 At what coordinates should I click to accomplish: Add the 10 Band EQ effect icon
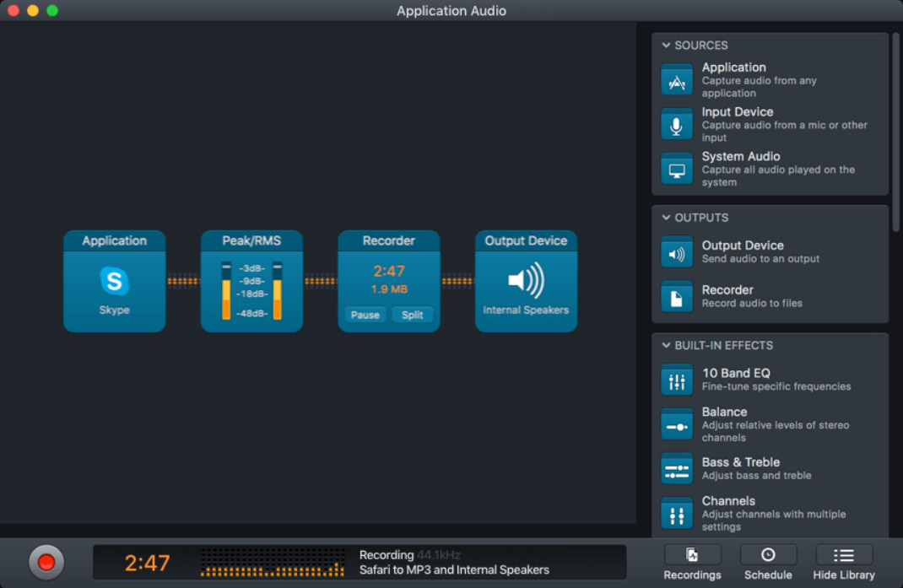pyautogui.click(x=677, y=380)
